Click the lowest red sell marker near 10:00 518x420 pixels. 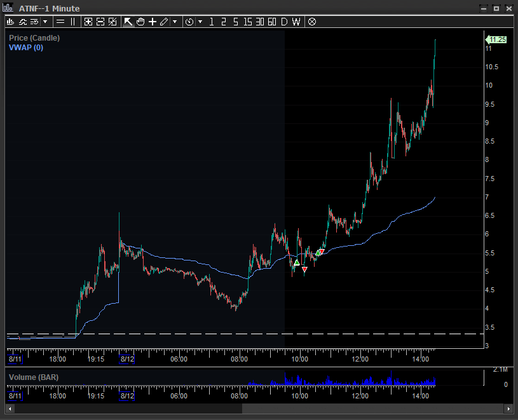(x=304, y=270)
